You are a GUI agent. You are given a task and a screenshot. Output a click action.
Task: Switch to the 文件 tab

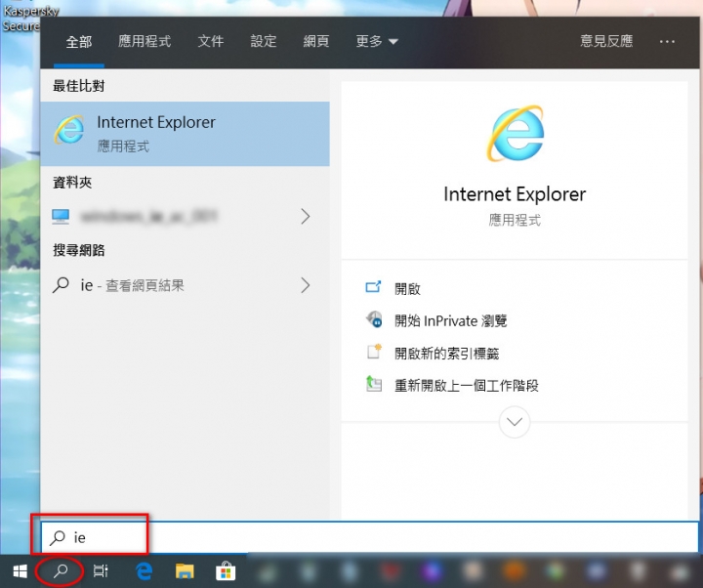211,42
